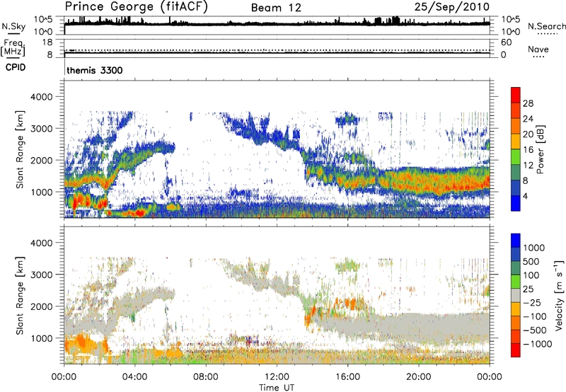Click the "CPID" row label

[x=16, y=67]
